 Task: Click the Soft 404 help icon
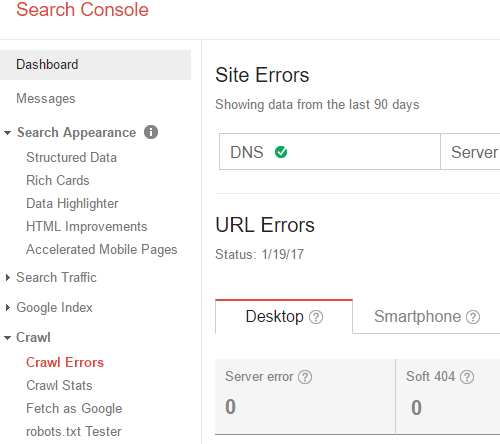(x=467, y=377)
